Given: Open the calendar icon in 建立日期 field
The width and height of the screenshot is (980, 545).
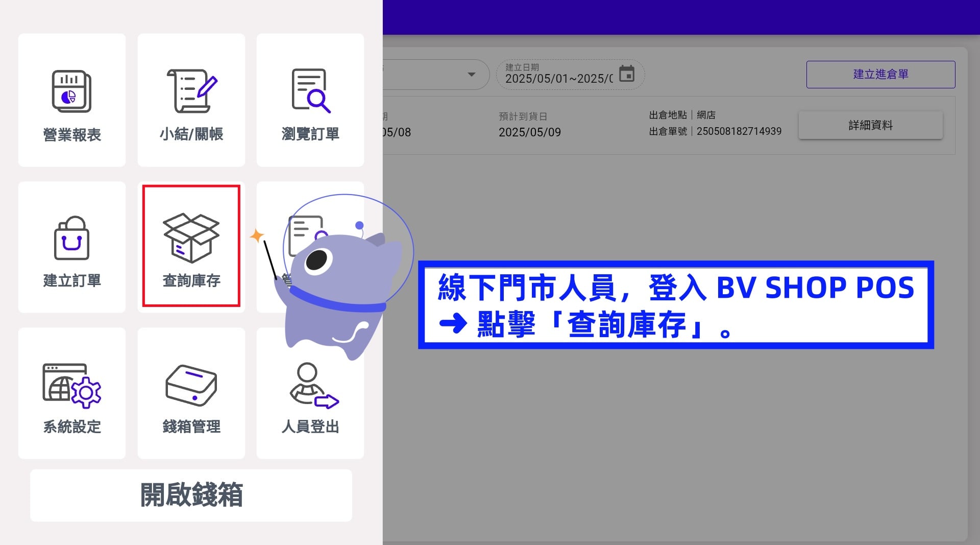Looking at the screenshot, I should pos(627,74).
